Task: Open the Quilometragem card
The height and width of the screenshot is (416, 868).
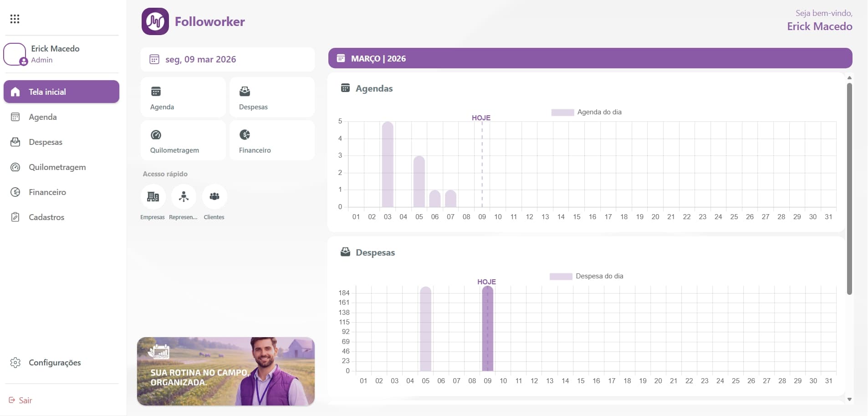Action: click(183, 141)
